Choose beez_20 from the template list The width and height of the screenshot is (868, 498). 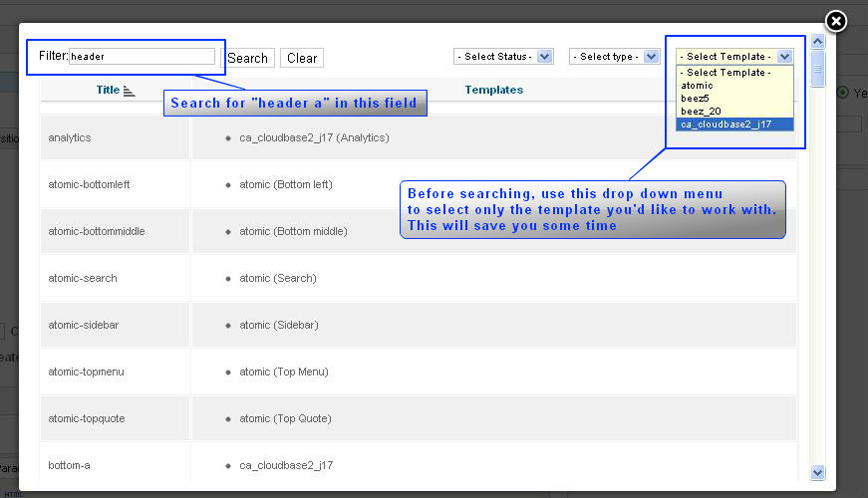[701, 112]
